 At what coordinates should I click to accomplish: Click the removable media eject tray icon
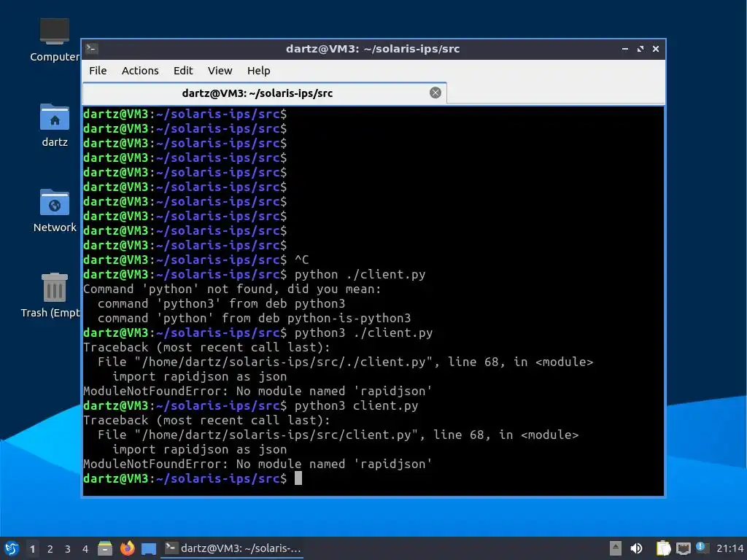click(616, 548)
